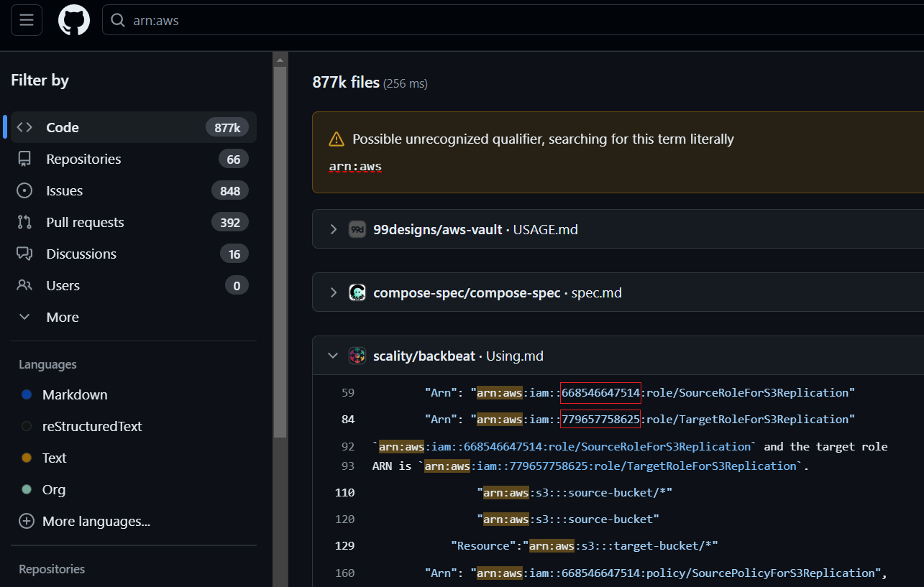Click the Repositories book icon
Image resolution: width=924 pixels, height=587 pixels.
(24, 159)
